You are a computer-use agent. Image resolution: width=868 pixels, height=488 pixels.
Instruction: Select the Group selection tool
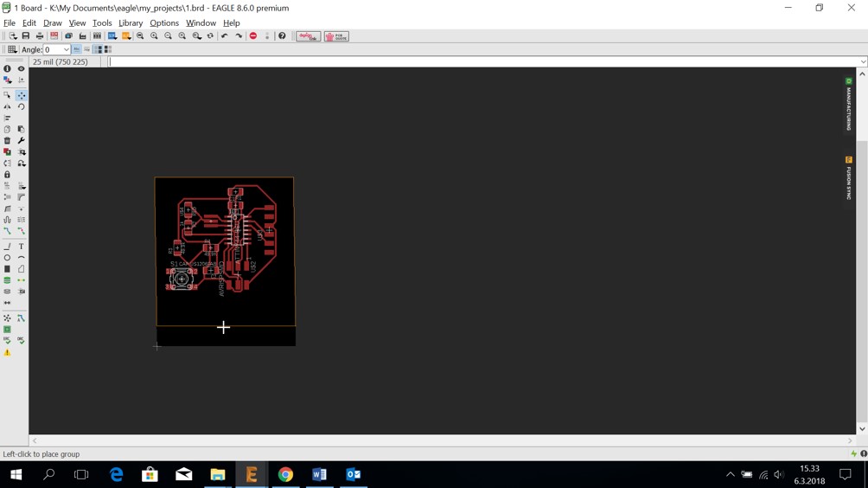pyautogui.click(x=7, y=95)
